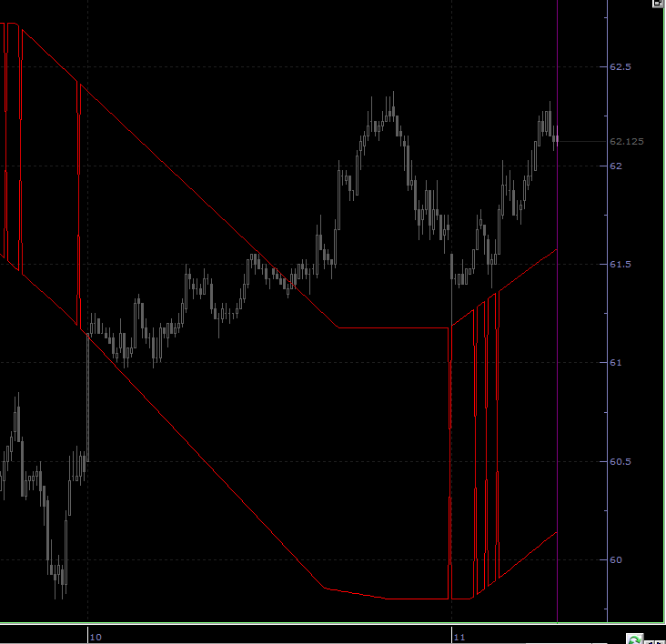This screenshot has height=644, width=666.
Task: Click the 61.5 price axis label
Action: coord(621,265)
